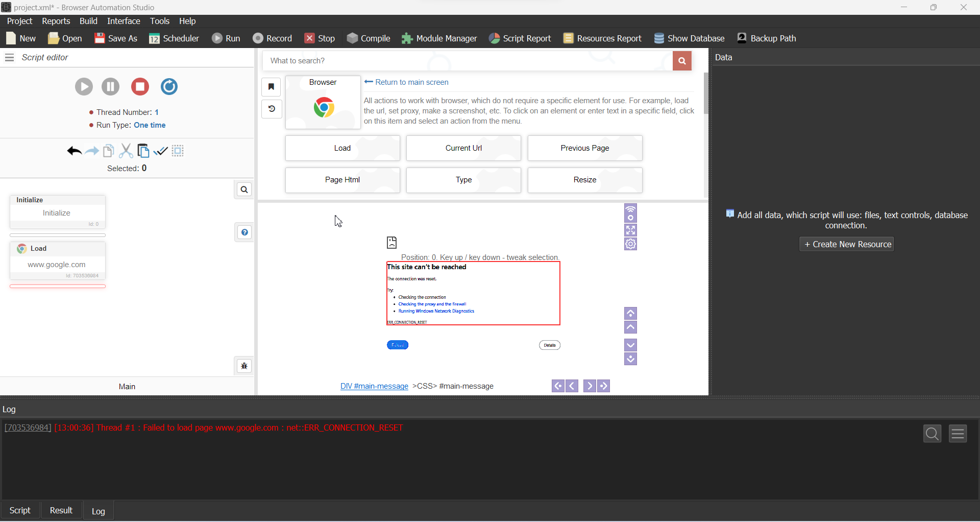This screenshot has height=522, width=980.
Task: Click Create New Resource button
Action: 847,244
